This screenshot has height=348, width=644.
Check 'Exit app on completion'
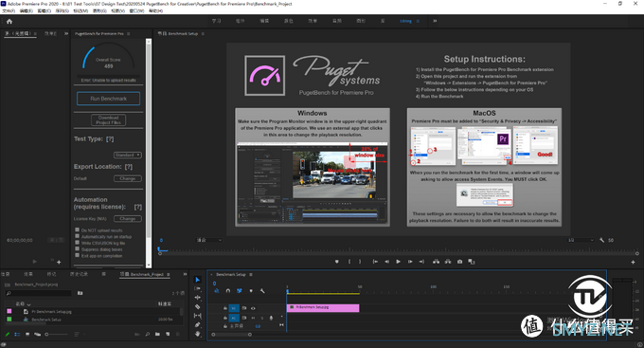pos(78,255)
